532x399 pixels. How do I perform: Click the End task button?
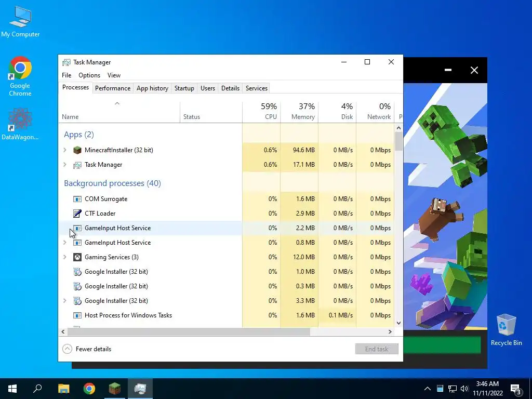[377, 349]
